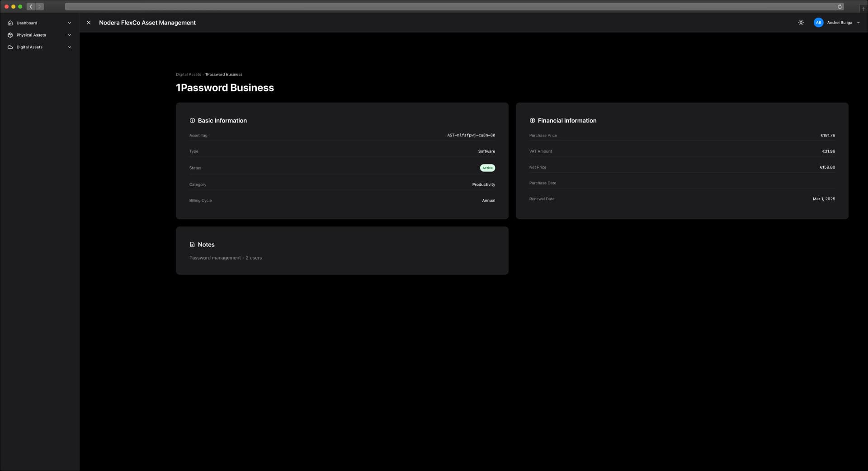Click the VAT Amount label
This screenshot has width=868, height=471.
pos(540,151)
